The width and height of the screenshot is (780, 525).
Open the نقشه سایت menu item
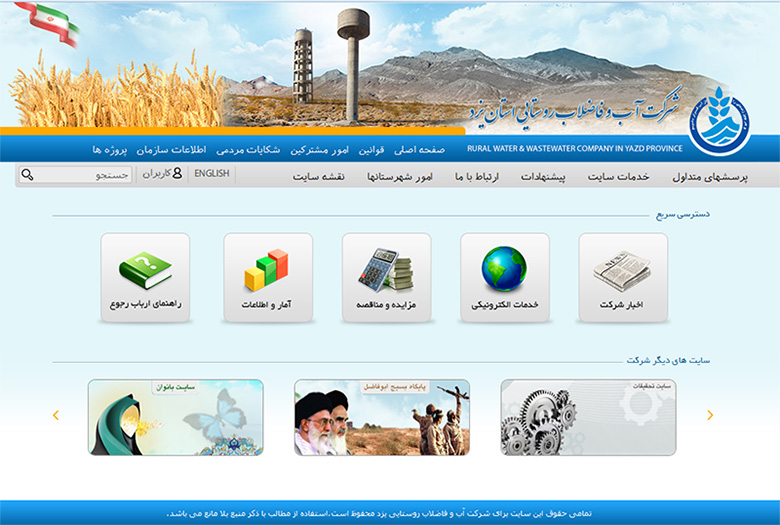coord(318,176)
